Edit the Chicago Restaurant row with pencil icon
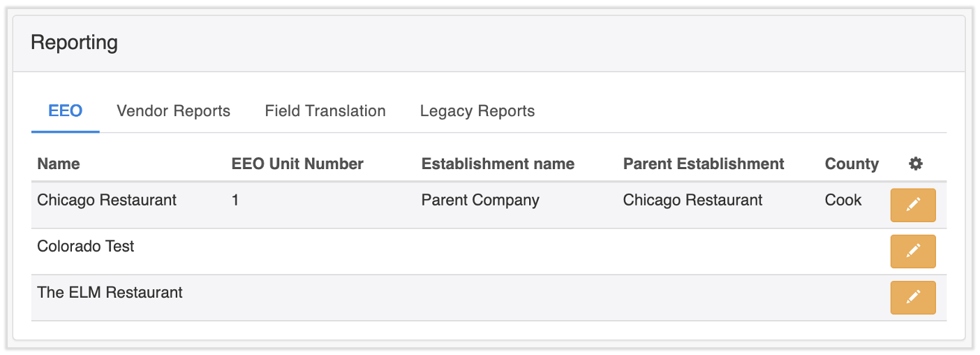980x355 pixels. 912,205
